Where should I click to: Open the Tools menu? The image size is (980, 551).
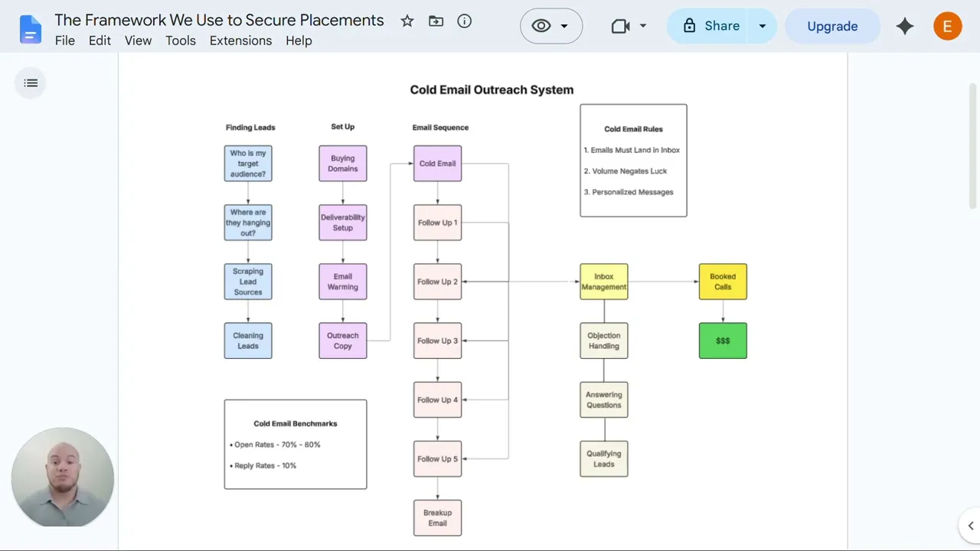(181, 41)
